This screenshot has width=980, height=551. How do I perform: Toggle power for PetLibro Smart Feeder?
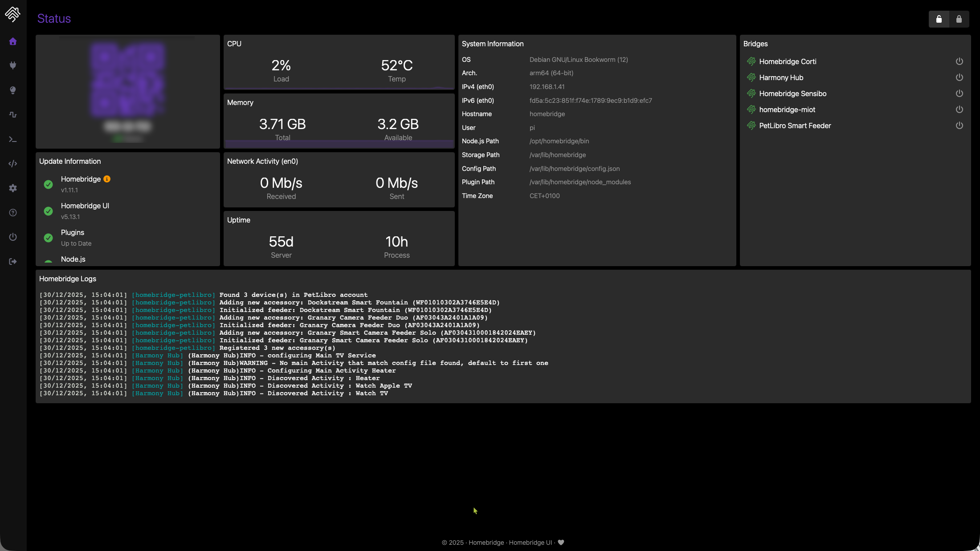point(959,126)
